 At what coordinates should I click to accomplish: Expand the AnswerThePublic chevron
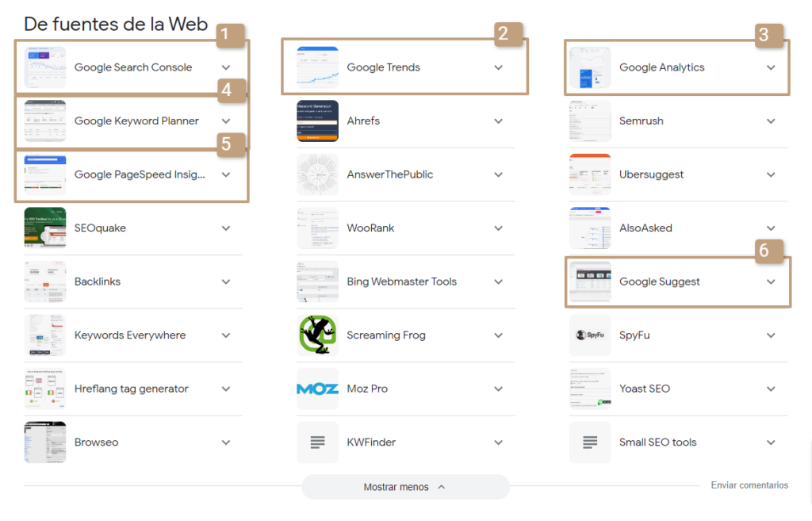[498, 174]
